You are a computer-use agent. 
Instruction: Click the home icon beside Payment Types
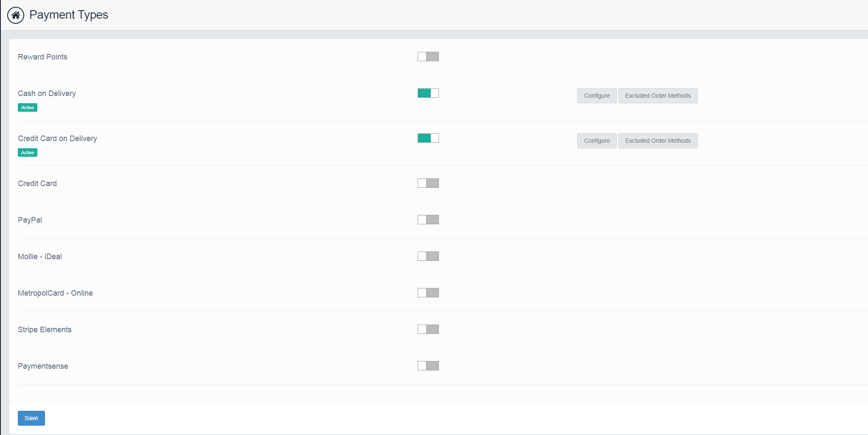coord(16,15)
